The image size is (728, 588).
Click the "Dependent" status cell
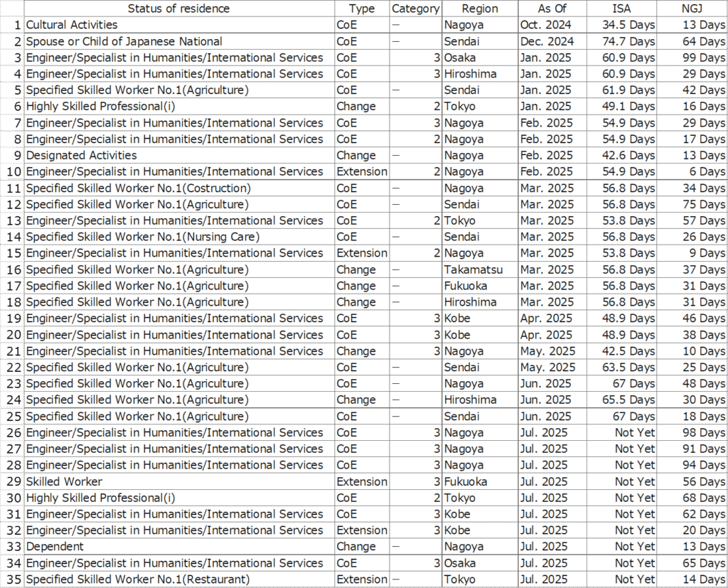(x=55, y=546)
